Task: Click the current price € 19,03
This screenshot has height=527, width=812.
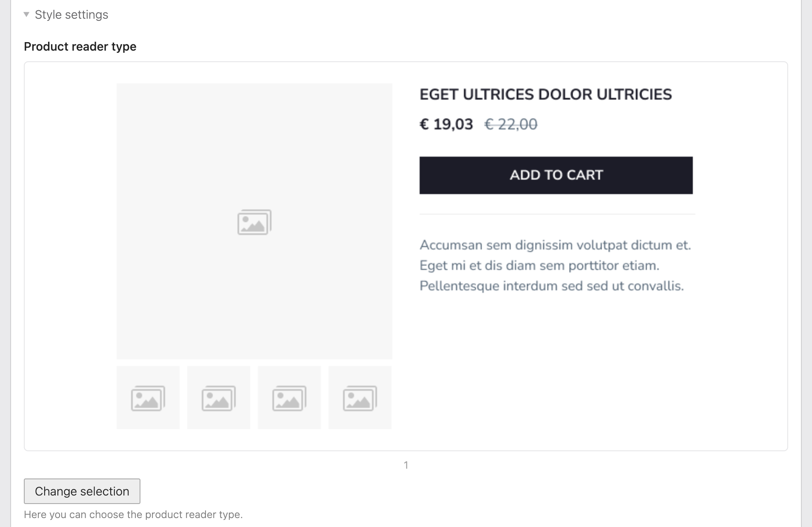Action: [446, 124]
